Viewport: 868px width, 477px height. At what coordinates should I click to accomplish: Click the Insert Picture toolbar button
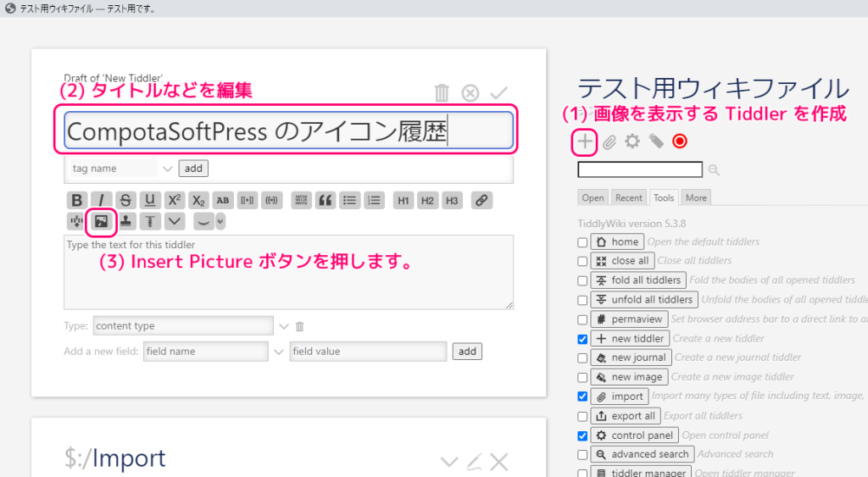point(101,221)
